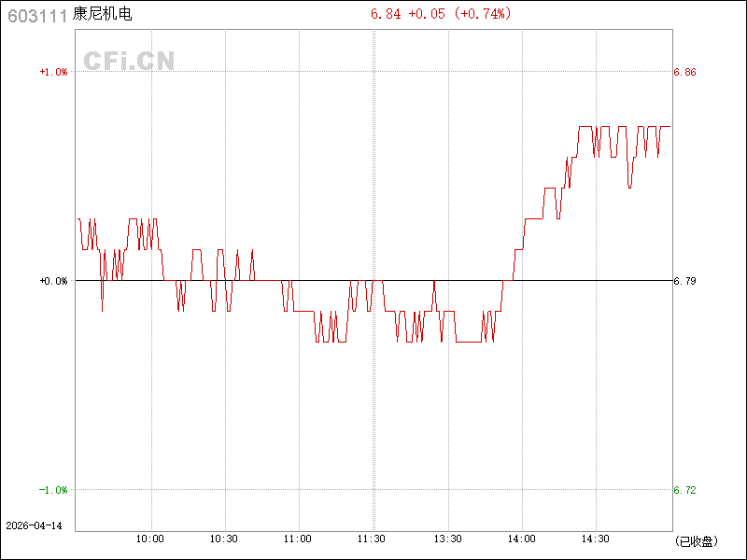The height and width of the screenshot is (560, 747).
Task: Click the current price 6.84 in header
Action: pos(386,14)
